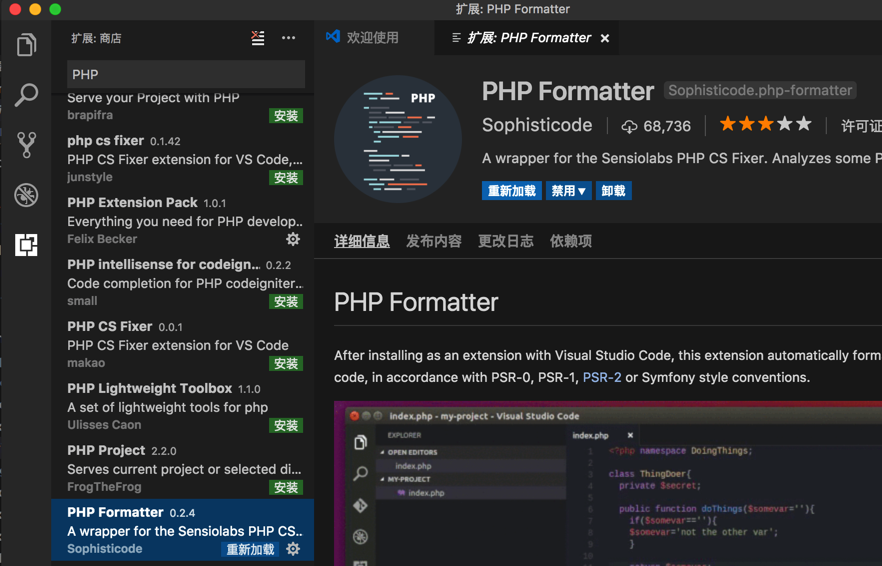The height and width of the screenshot is (566, 882).
Task: Click the gear icon for PHP Formatter row
Action: [293, 549]
